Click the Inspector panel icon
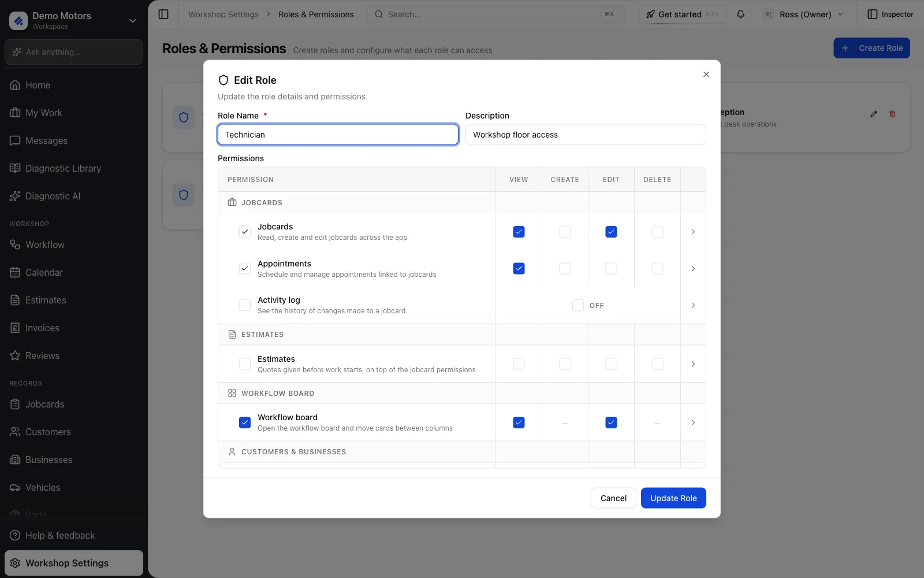 click(873, 14)
